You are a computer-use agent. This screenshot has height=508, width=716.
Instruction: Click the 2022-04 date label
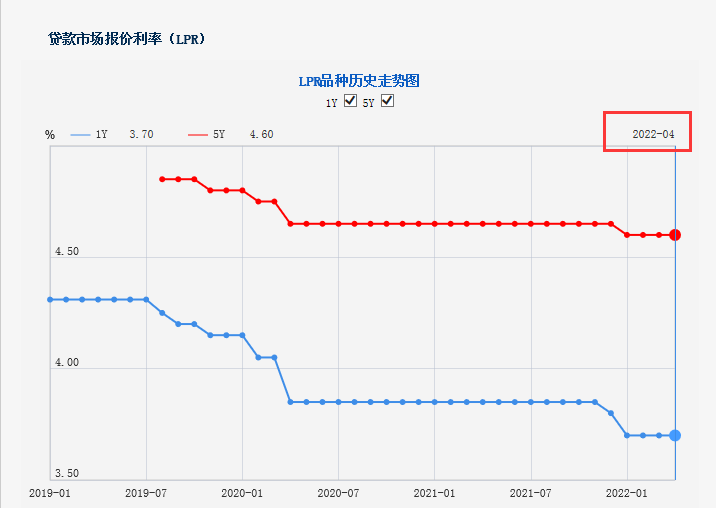(654, 135)
